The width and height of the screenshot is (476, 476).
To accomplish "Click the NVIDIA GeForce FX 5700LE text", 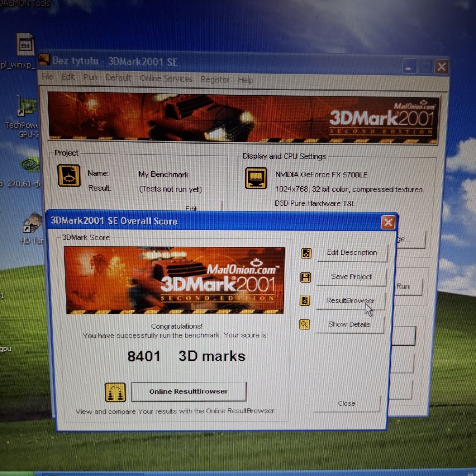I will tap(321, 174).
